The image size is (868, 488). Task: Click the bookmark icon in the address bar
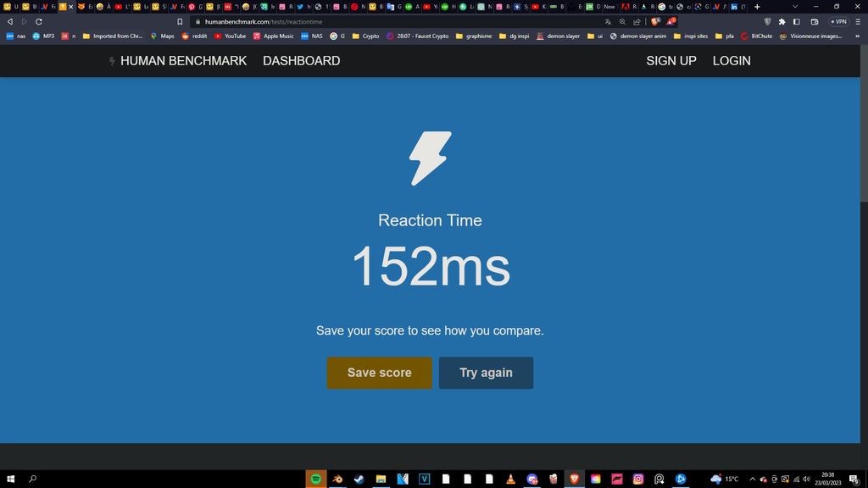point(180,21)
